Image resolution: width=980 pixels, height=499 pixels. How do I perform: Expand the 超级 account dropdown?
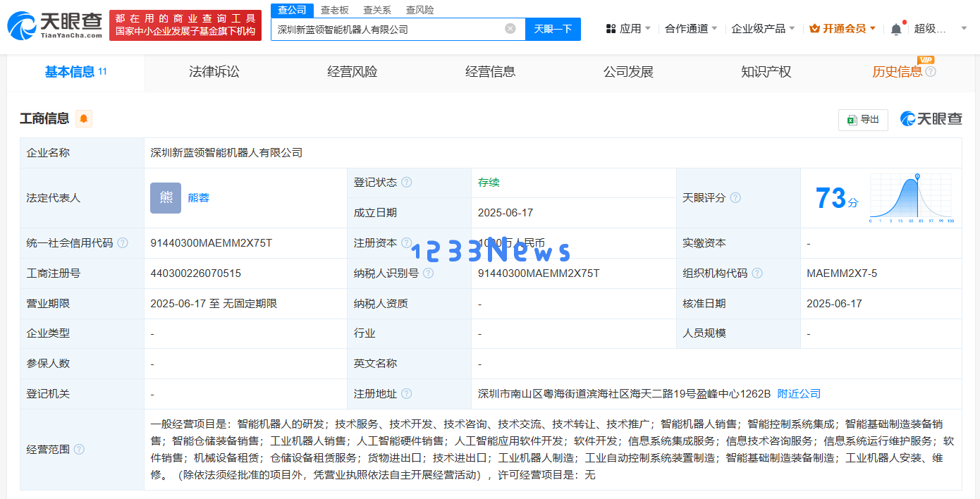tap(941, 29)
